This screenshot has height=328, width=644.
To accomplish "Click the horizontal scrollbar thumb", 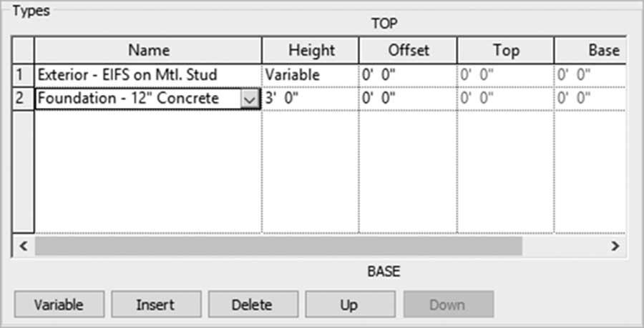I will (278, 246).
